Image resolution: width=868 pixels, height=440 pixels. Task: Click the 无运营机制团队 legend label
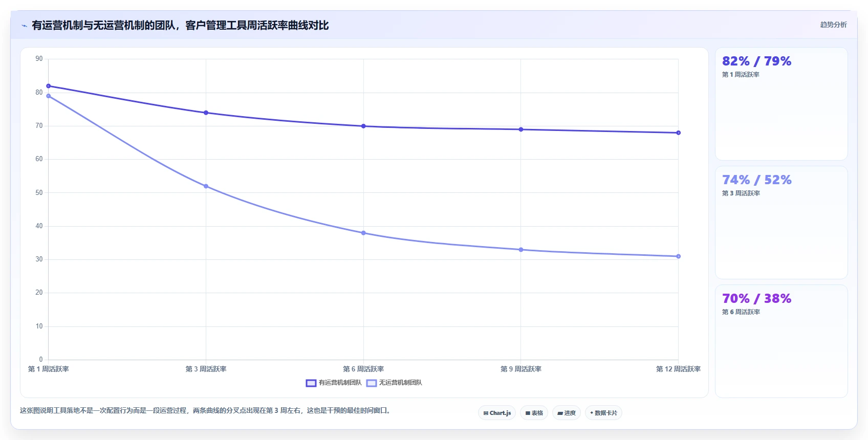(400, 383)
